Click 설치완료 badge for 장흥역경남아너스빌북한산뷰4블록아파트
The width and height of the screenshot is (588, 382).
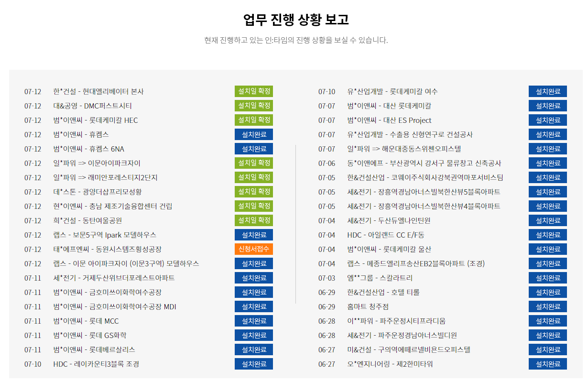point(548,206)
